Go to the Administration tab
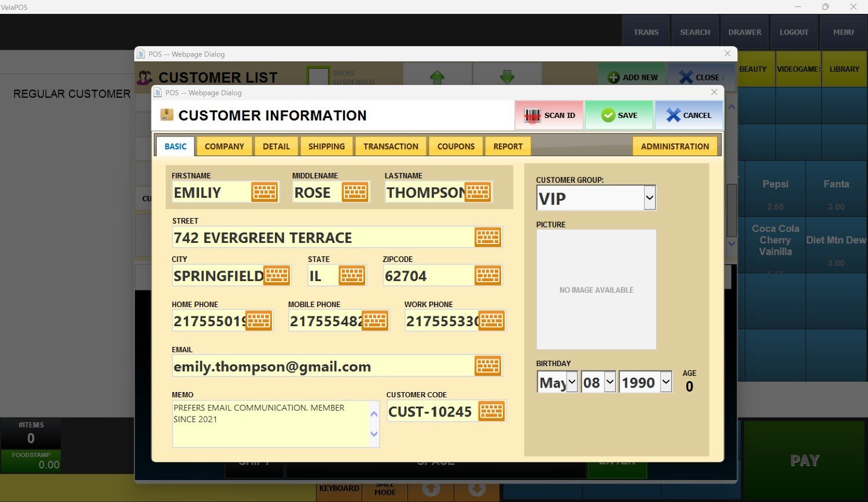The width and height of the screenshot is (868, 502). [675, 146]
